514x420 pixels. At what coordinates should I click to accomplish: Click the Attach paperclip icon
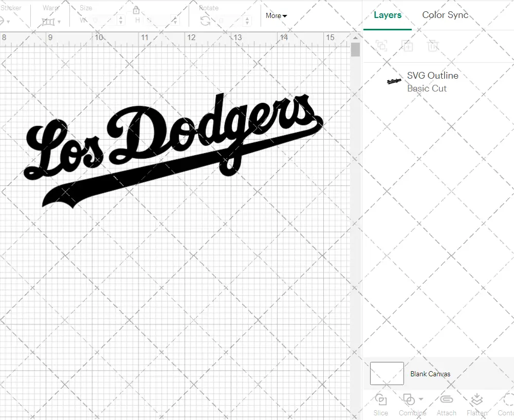(x=446, y=400)
